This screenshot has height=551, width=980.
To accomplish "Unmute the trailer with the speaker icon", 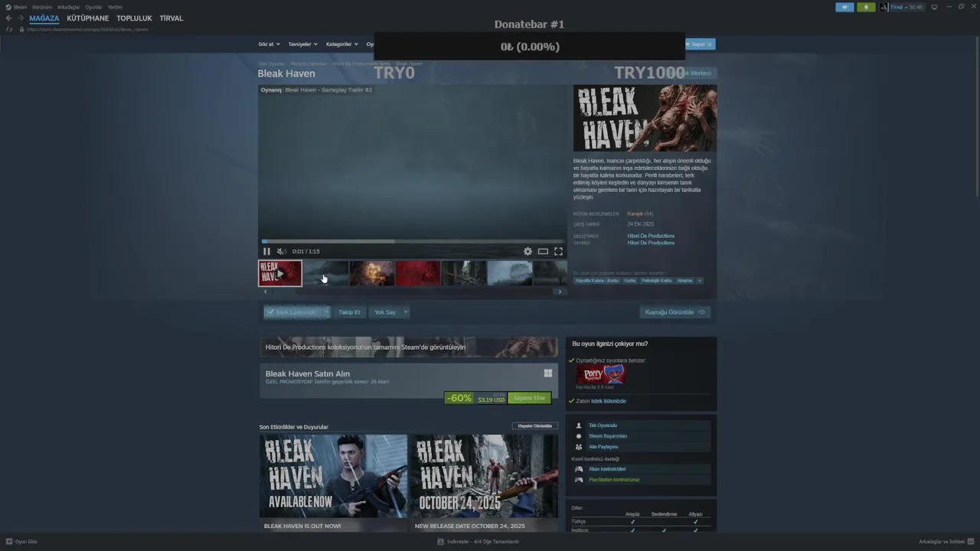I will click(x=281, y=251).
